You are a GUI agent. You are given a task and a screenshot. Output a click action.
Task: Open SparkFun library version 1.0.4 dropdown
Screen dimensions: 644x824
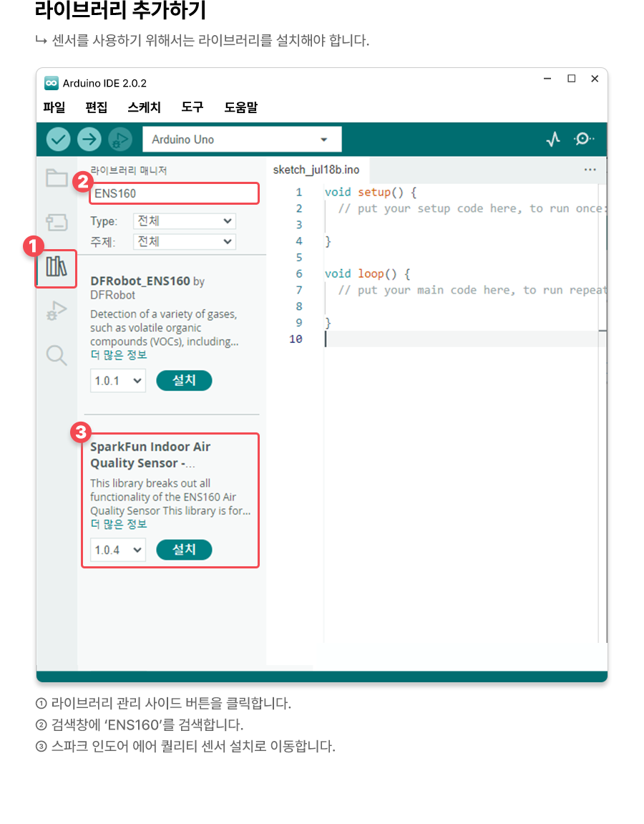click(118, 550)
